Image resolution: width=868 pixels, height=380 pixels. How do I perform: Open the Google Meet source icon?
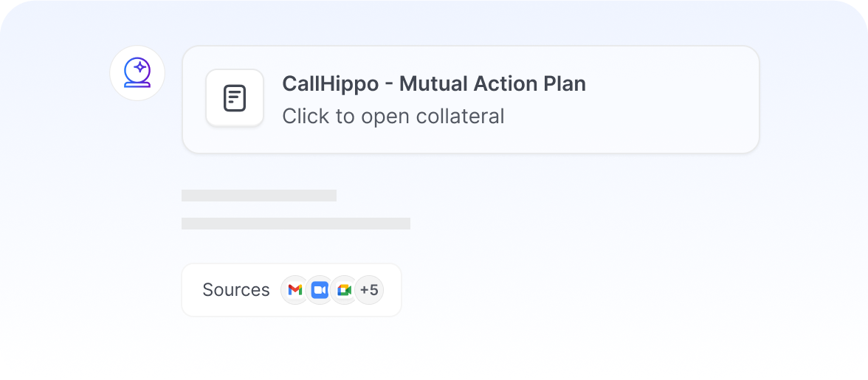[x=344, y=290]
